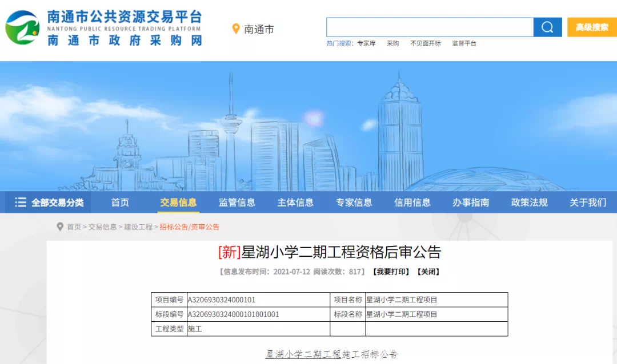Select hot search term 采购
617x364 pixels.
392,43
